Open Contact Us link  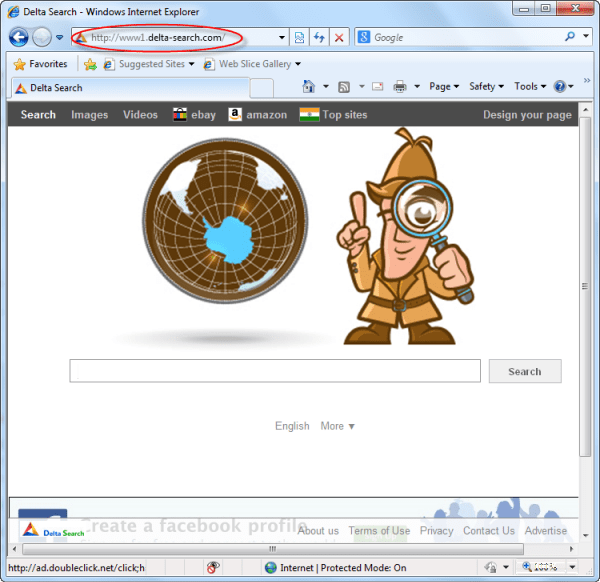[489, 531]
